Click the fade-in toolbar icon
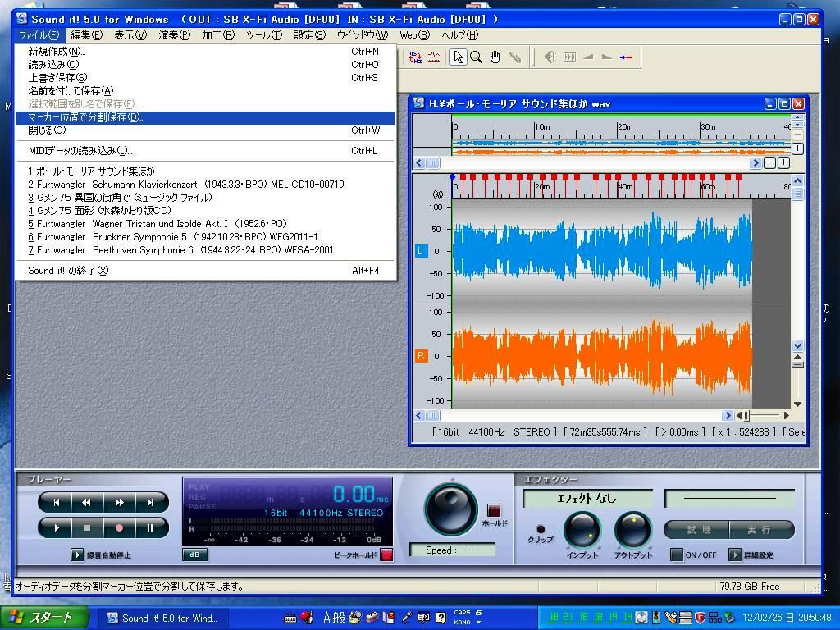The height and width of the screenshot is (630, 840). tap(588, 57)
